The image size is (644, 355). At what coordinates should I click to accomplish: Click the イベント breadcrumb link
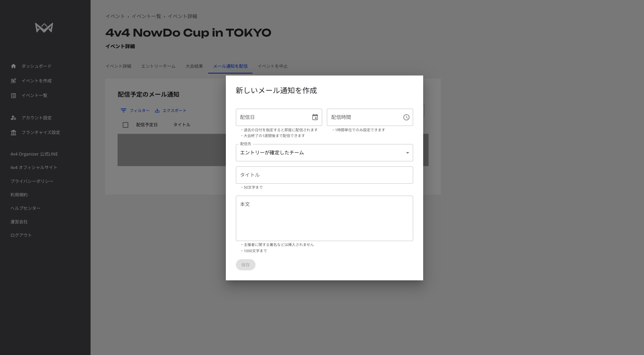click(115, 16)
